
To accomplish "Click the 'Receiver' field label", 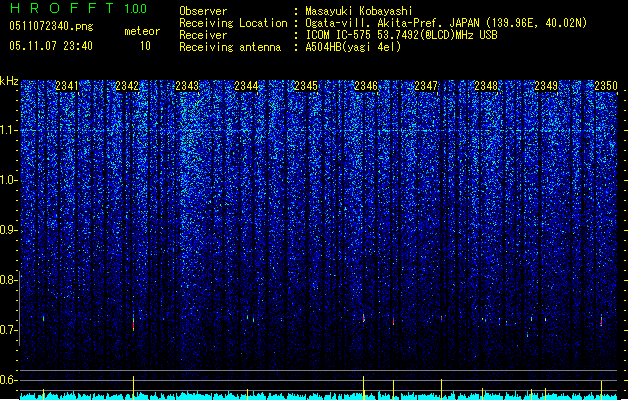I will (x=203, y=35).
